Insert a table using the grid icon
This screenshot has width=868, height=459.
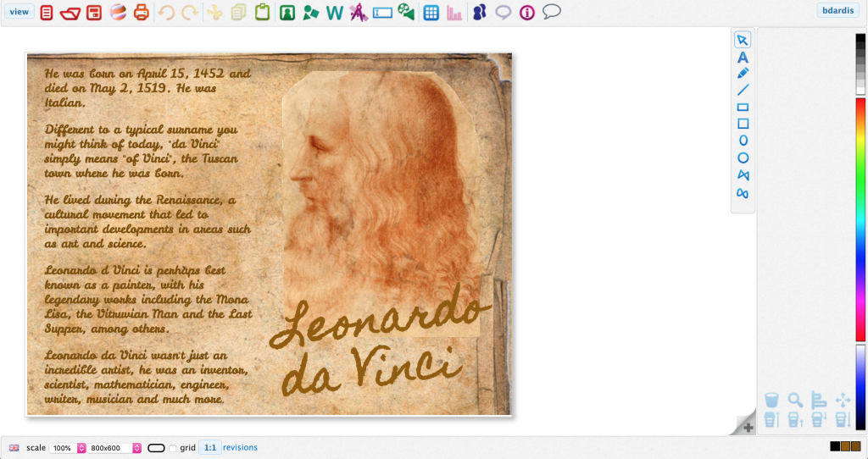tap(431, 12)
